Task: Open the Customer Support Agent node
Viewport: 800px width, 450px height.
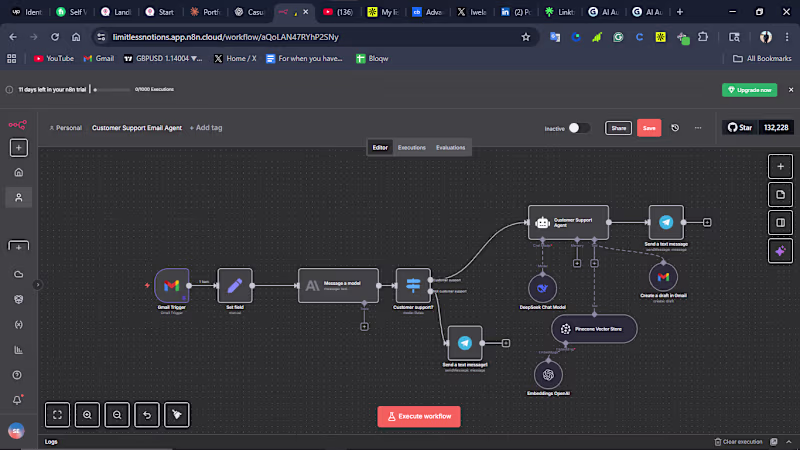Action: [x=568, y=222]
